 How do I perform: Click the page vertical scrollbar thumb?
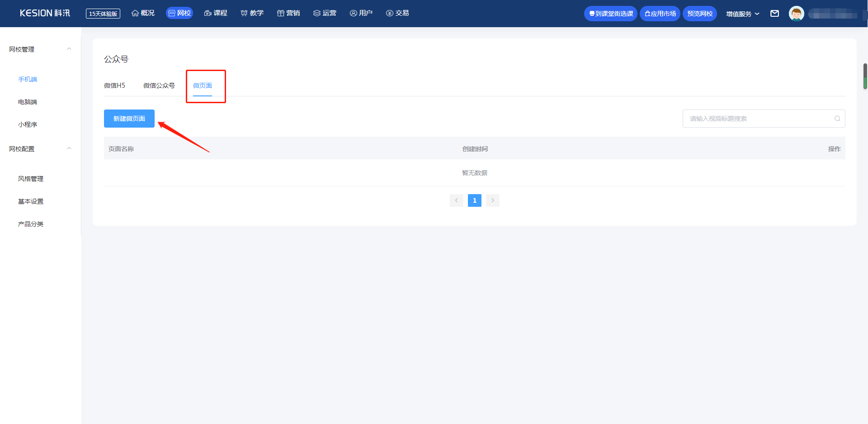[x=865, y=76]
